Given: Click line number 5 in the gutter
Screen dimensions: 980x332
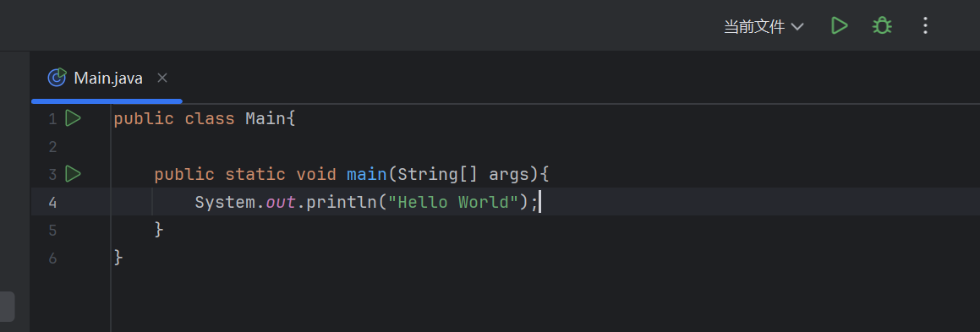Looking at the screenshot, I should coord(52,231).
